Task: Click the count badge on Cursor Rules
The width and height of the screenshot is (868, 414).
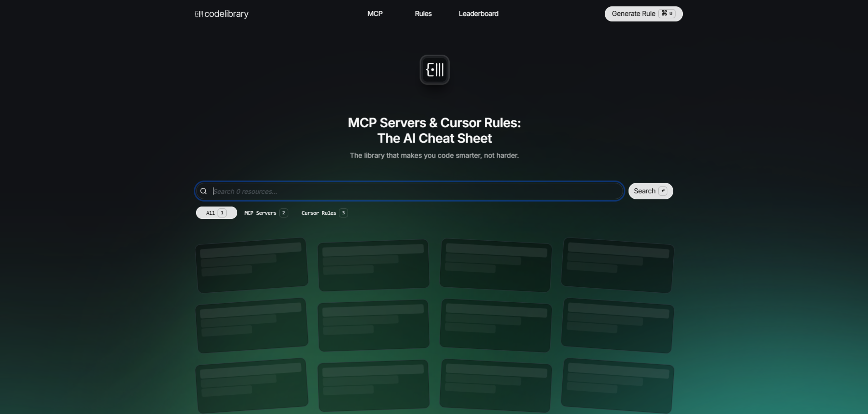Action: pyautogui.click(x=343, y=213)
